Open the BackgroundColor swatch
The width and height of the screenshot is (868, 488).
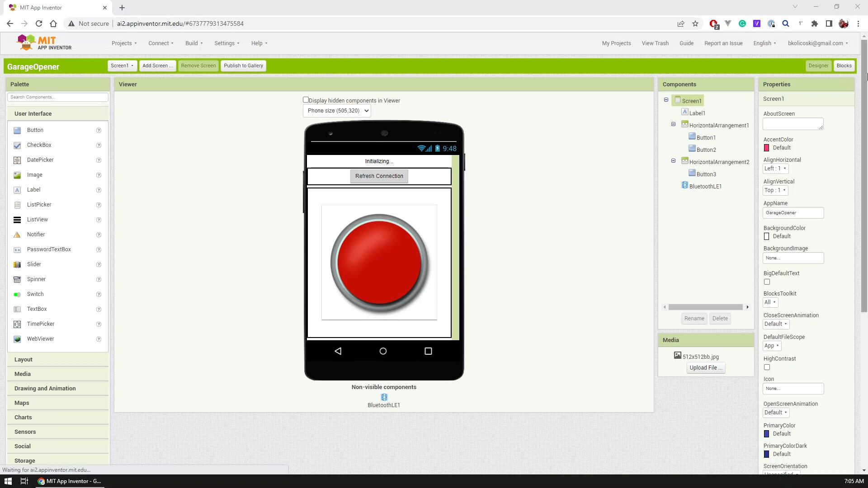(x=766, y=236)
